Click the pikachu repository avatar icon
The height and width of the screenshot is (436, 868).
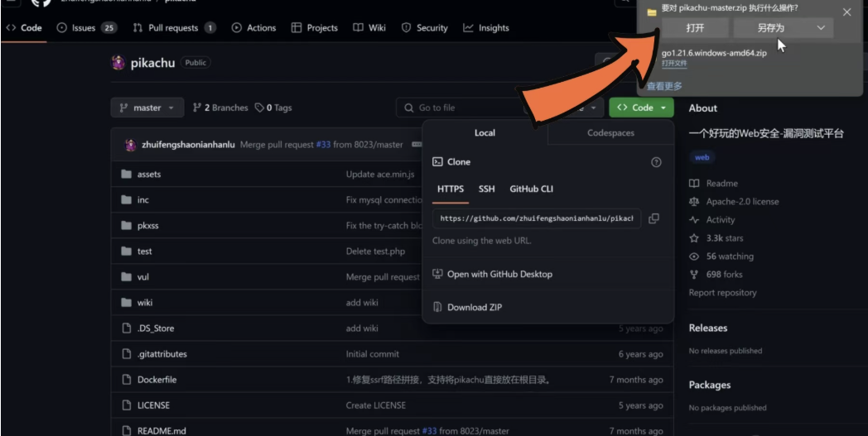coord(118,63)
